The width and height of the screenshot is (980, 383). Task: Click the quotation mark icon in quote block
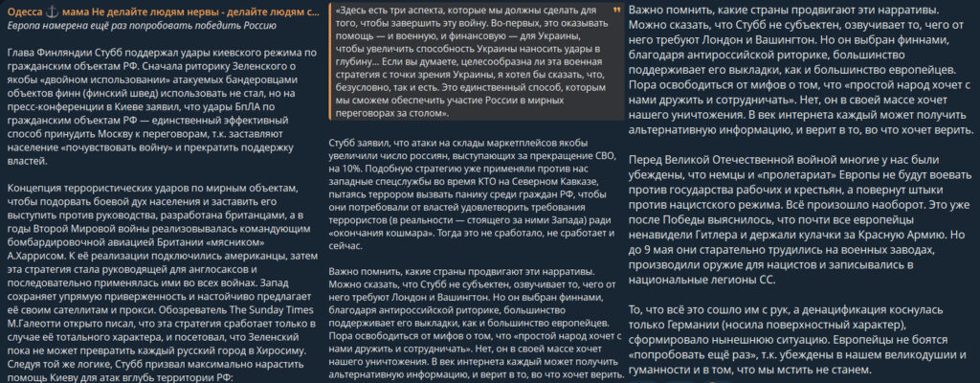tap(617, 11)
